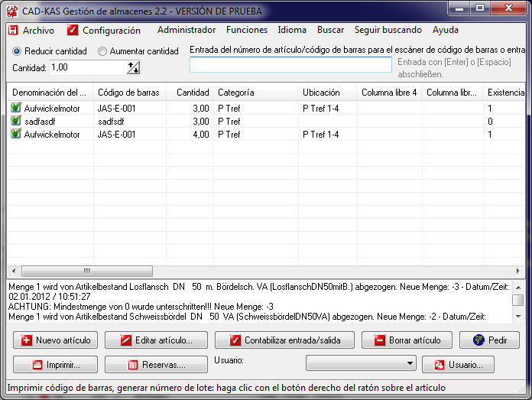Open the Idioma menu

pos(292,31)
